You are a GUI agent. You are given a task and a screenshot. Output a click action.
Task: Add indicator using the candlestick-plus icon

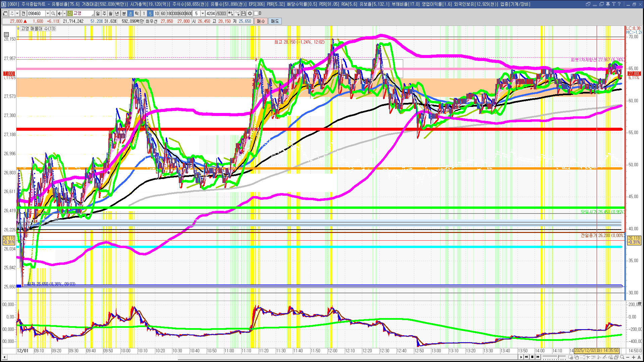click(x=230, y=13)
